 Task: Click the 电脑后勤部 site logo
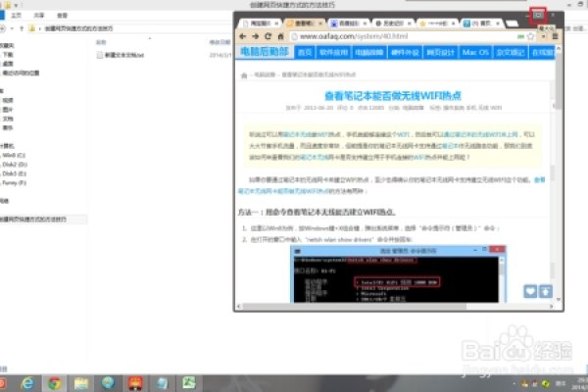(265, 52)
